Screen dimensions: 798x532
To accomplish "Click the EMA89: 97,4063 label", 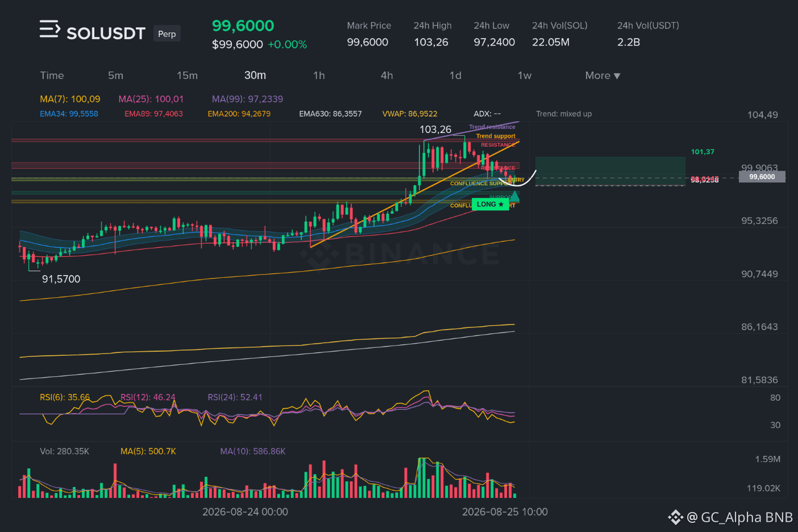I will (153, 114).
